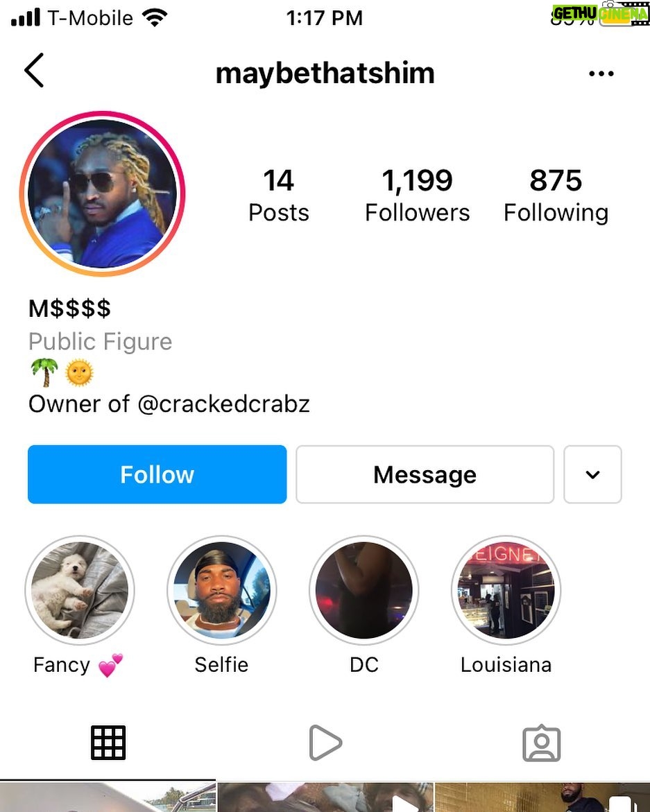This screenshot has height=812, width=650.
Task: Switch to the reels video tab
Action: (x=325, y=743)
